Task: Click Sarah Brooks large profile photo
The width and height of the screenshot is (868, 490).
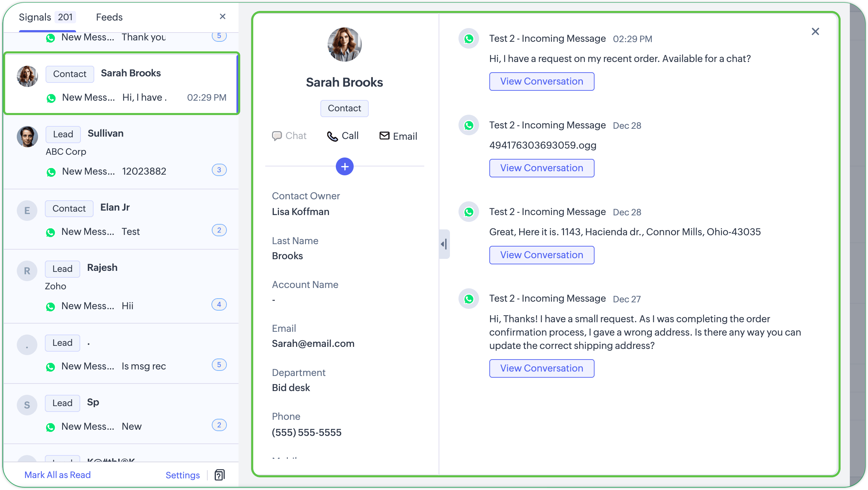Action: [344, 45]
